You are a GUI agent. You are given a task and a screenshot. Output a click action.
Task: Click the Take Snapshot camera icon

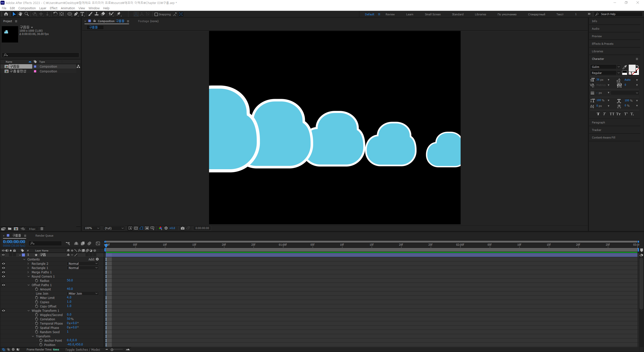tap(183, 228)
